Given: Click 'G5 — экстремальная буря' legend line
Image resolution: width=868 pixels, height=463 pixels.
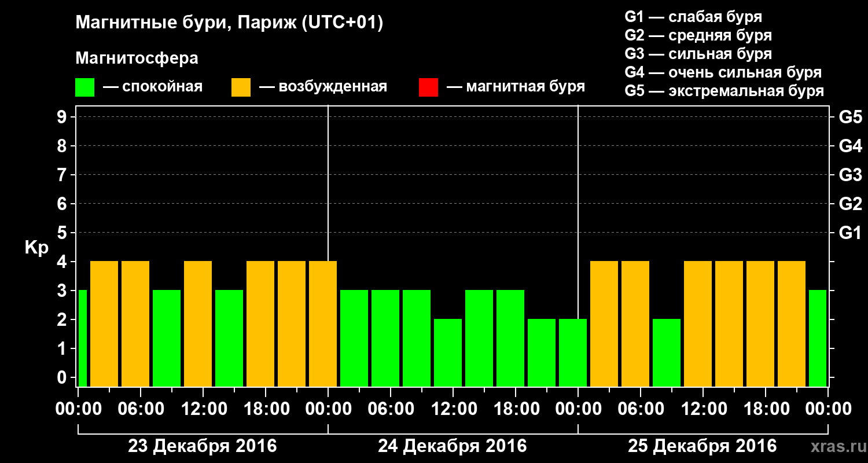Looking at the screenshot, I should point(724,91).
